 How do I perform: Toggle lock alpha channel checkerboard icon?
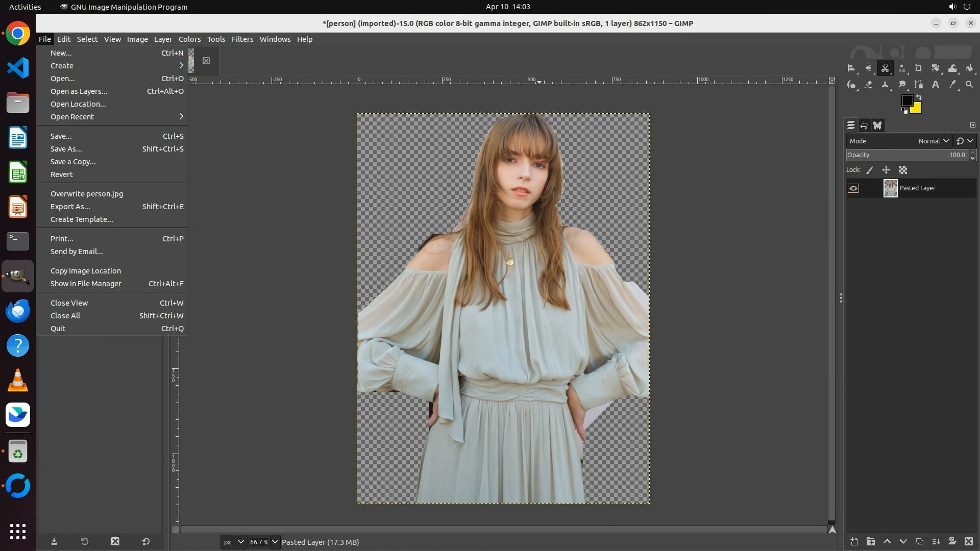tap(903, 170)
